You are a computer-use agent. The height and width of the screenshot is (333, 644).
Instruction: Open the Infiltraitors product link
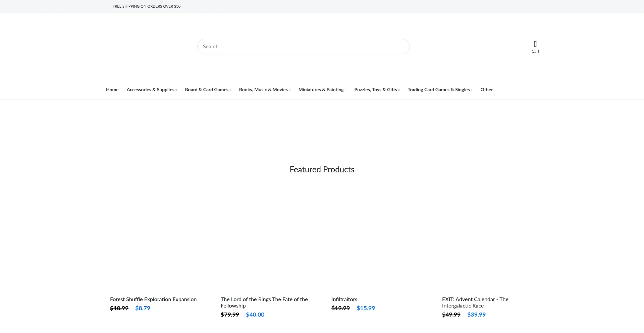click(x=344, y=299)
